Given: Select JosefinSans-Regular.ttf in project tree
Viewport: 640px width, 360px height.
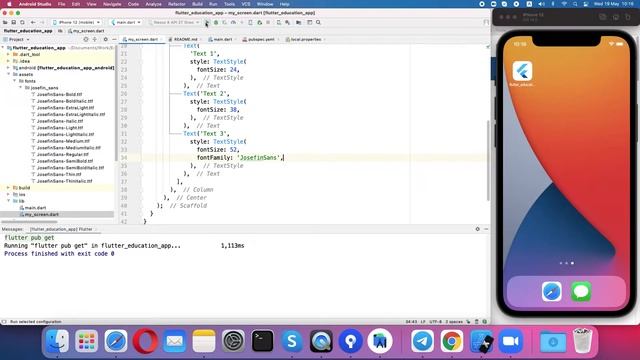Looking at the screenshot, I should [62, 154].
